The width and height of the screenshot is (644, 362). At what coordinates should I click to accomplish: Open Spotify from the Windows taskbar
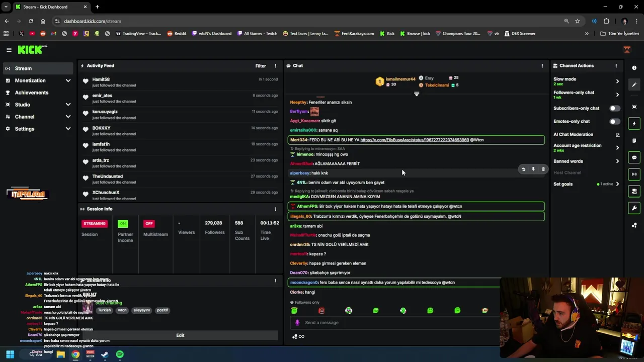(120, 354)
